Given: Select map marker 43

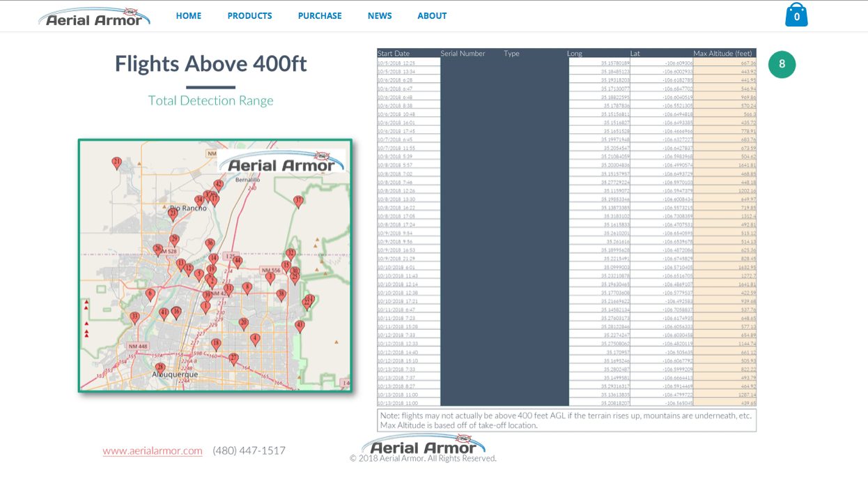Looking at the screenshot, I should point(300,326).
